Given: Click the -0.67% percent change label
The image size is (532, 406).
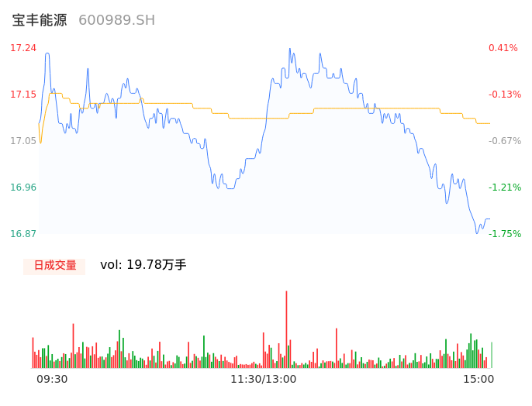Looking at the screenshot, I should pyautogui.click(x=504, y=141).
